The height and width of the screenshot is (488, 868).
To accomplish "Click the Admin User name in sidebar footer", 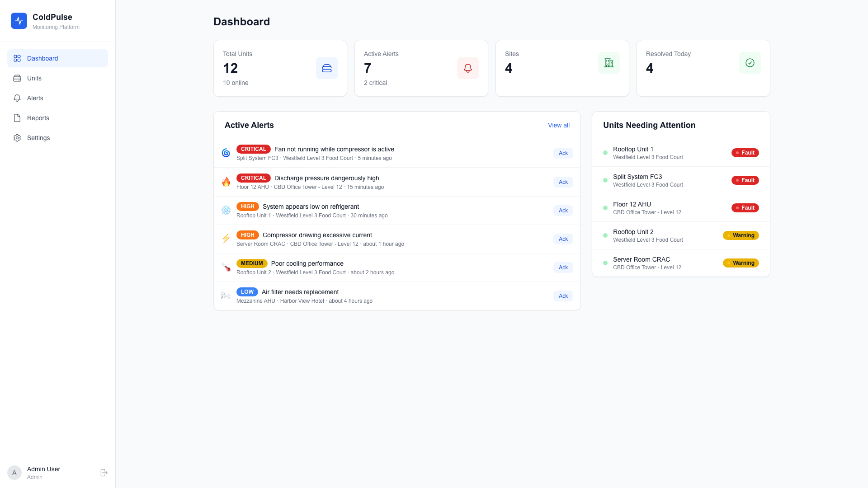I will point(43,469).
